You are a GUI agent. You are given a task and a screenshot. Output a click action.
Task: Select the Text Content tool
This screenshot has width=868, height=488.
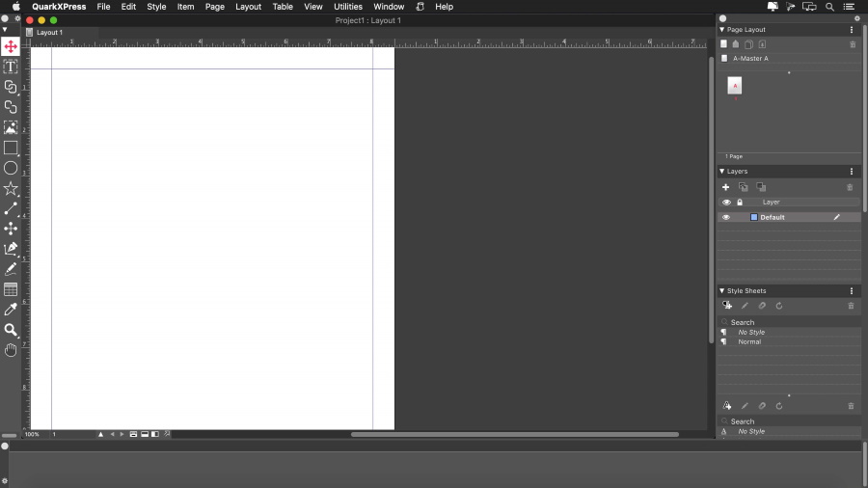pyautogui.click(x=11, y=67)
